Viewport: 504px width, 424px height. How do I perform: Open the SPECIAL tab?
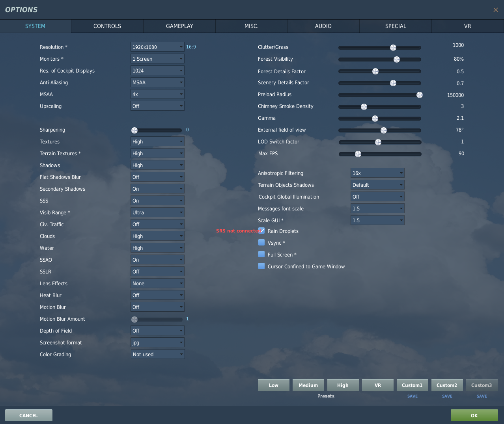tap(396, 26)
